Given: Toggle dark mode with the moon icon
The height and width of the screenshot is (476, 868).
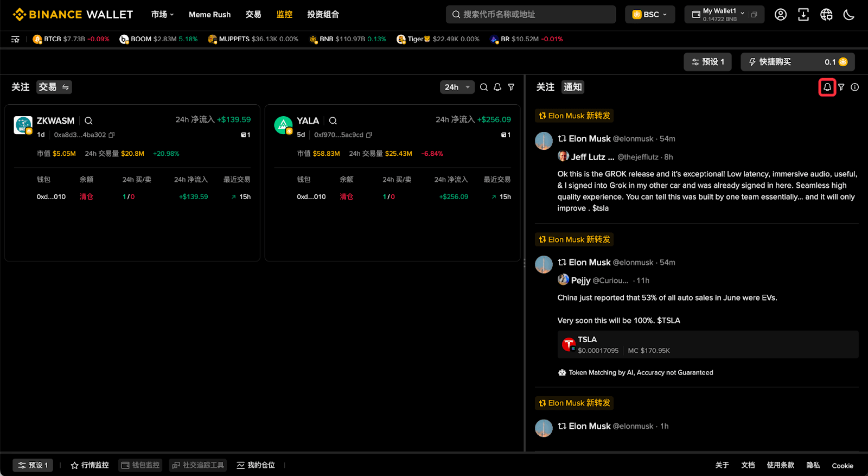Looking at the screenshot, I should click(849, 15).
